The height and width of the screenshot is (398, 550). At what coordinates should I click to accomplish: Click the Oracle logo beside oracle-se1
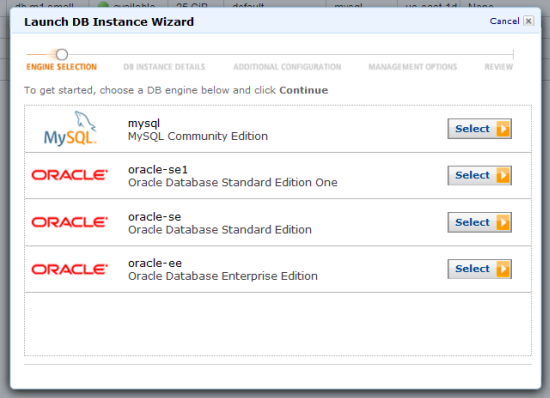(x=69, y=175)
